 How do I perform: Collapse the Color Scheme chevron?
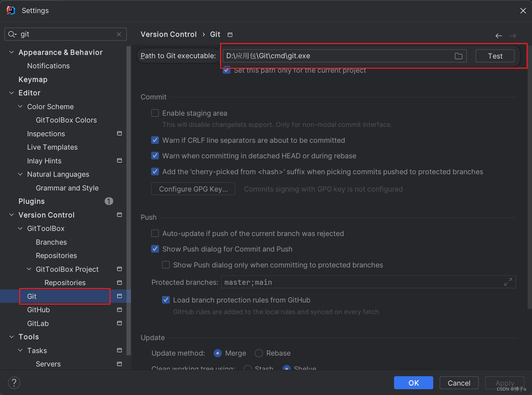[20, 107]
